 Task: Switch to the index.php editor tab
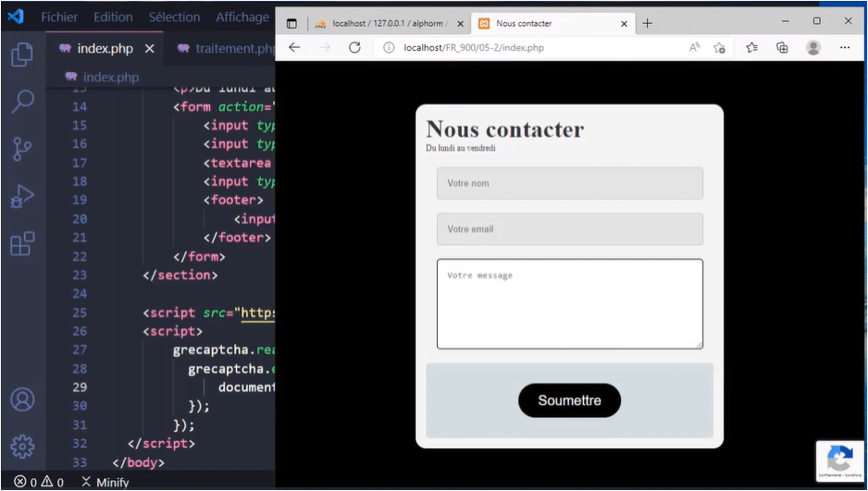tap(105, 49)
